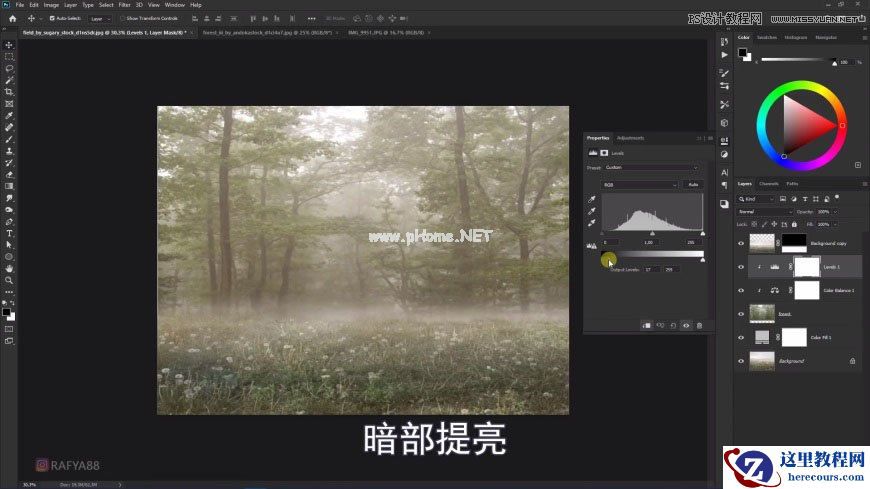The width and height of the screenshot is (870, 489).
Task: Hide the forest layer
Action: coord(741,314)
